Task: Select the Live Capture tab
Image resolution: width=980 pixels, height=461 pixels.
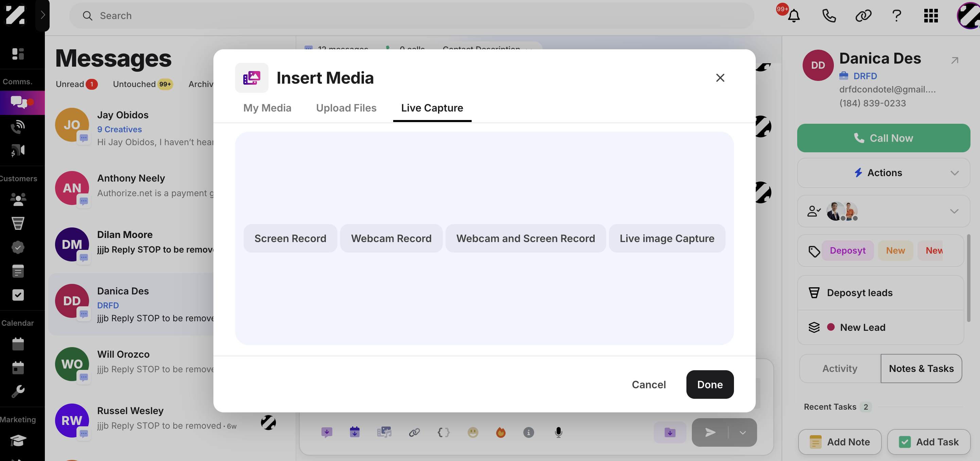Action: click(x=432, y=108)
